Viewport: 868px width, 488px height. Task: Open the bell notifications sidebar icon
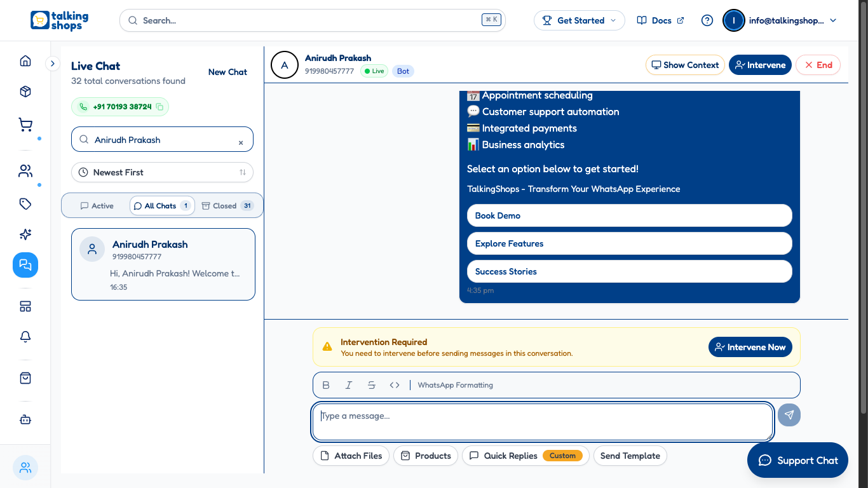25,337
